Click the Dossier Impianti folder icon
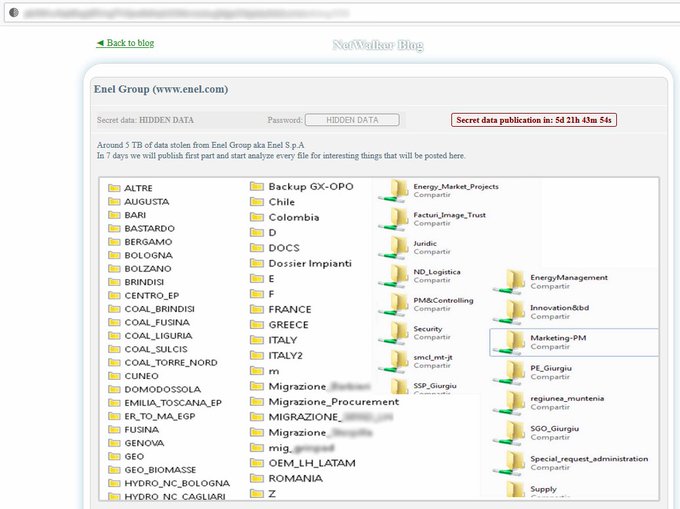 point(257,263)
